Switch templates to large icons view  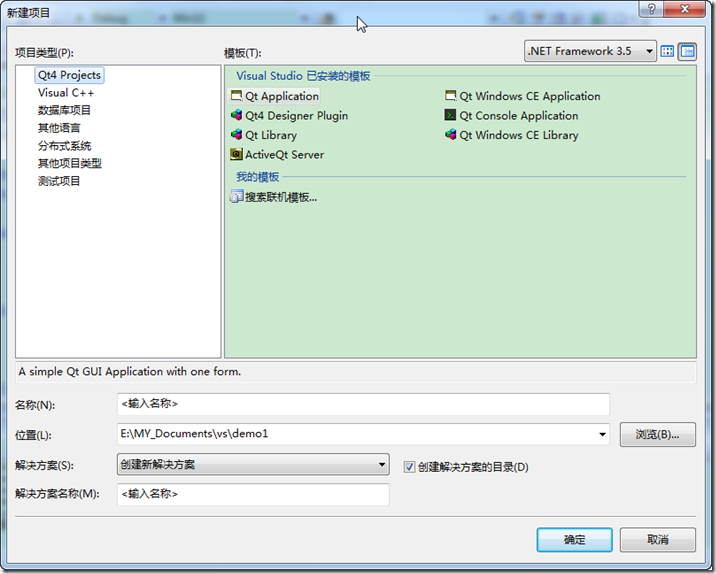pyautogui.click(x=667, y=52)
